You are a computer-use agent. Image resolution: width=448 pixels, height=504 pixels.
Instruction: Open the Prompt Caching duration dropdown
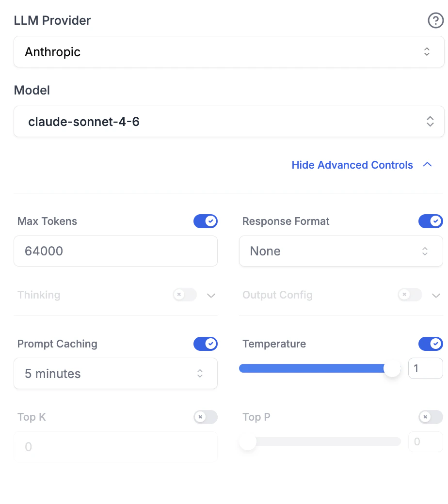(115, 373)
